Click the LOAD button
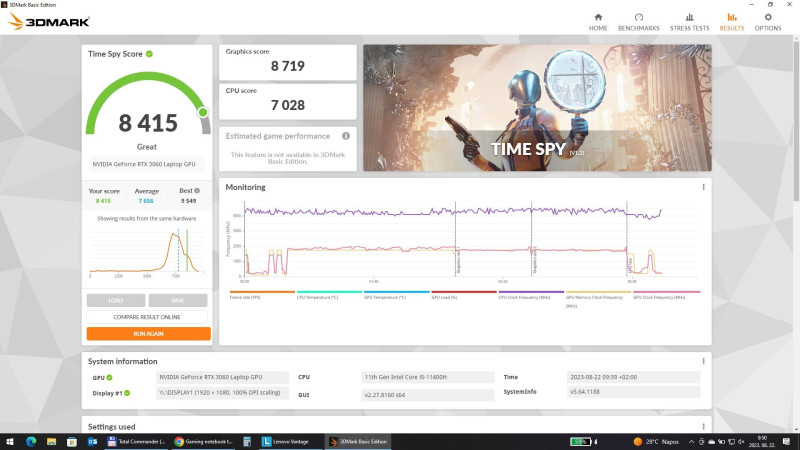The width and height of the screenshot is (800, 450). [116, 300]
